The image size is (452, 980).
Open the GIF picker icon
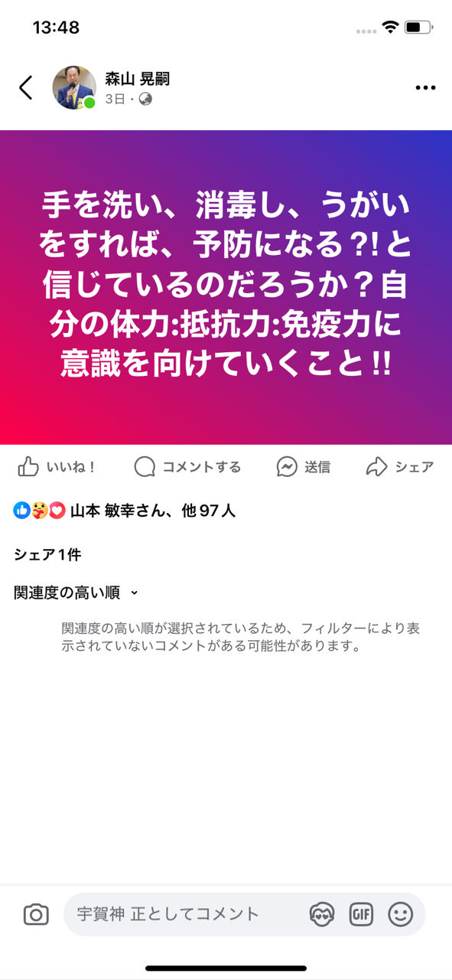pos(361,914)
